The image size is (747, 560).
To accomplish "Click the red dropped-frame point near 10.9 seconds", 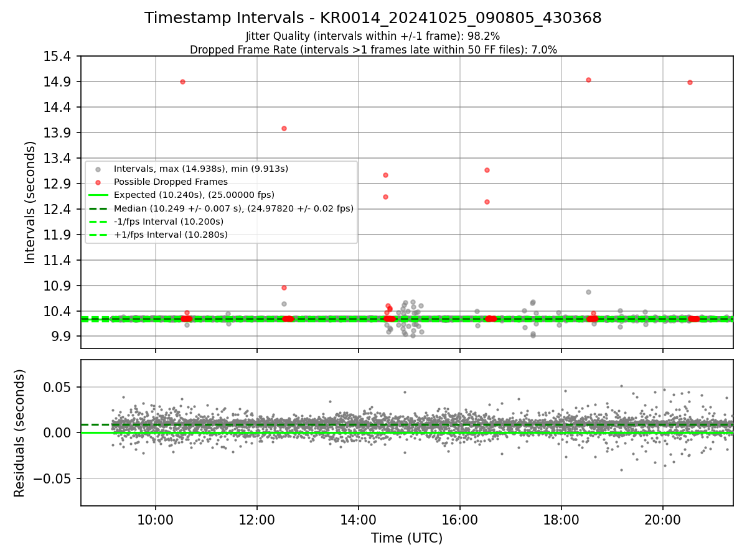I will 284,287.
